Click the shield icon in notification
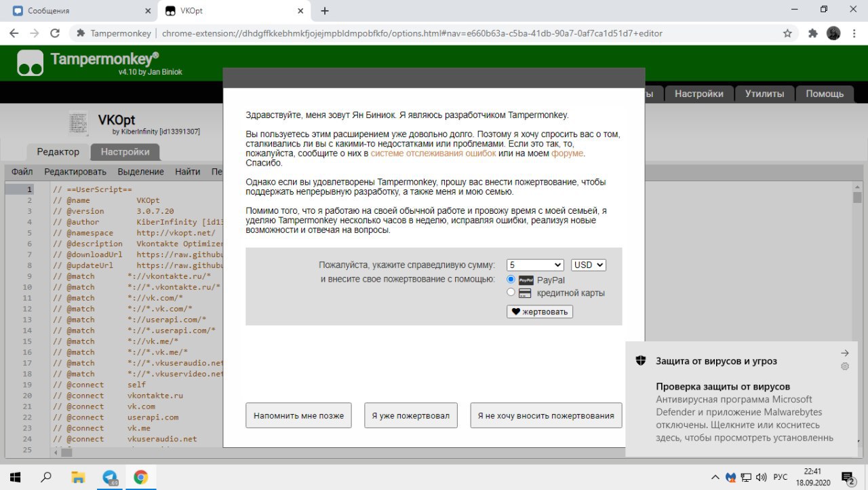The width and height of the screenshot is (868, 490). 641,361
